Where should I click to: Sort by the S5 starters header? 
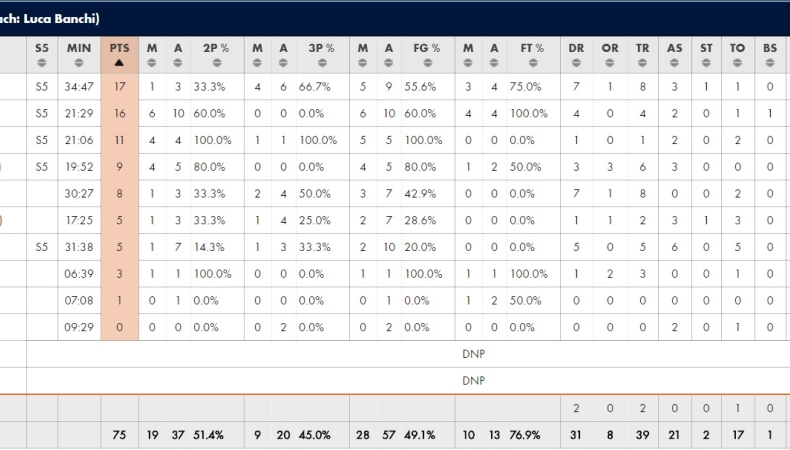click(41, 48)
